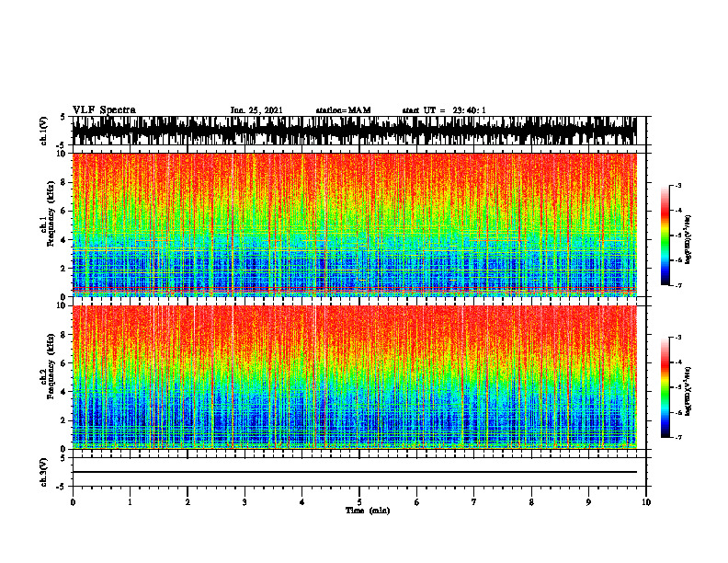This screenshot has width=728, height=563.
Task: Click the "6" kHz tick of ch.1 spectrogram
Action: (63, 211)
